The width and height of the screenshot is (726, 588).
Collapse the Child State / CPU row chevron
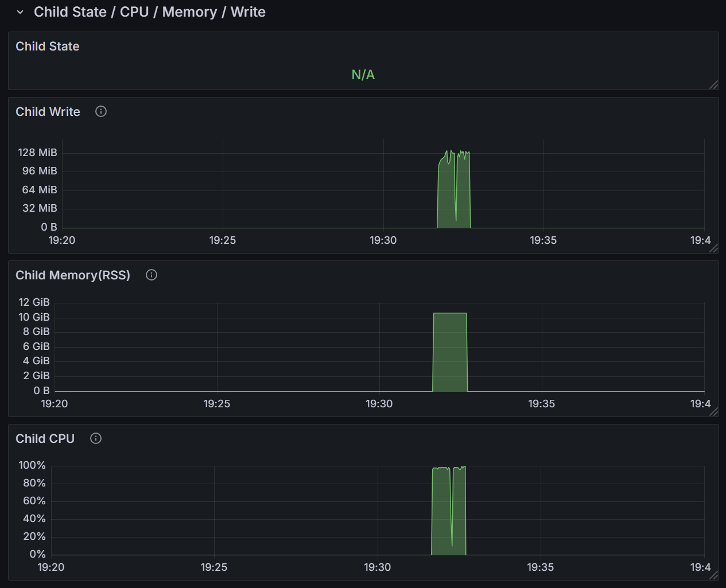point(20,12)
